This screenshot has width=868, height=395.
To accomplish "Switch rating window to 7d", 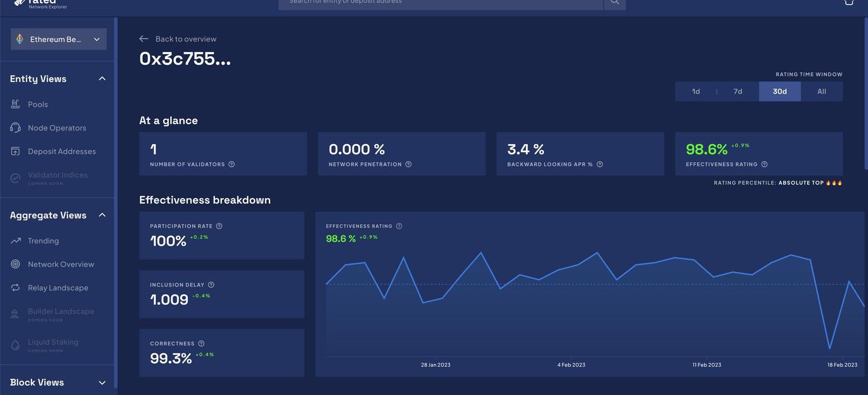I will coord(738,92).
